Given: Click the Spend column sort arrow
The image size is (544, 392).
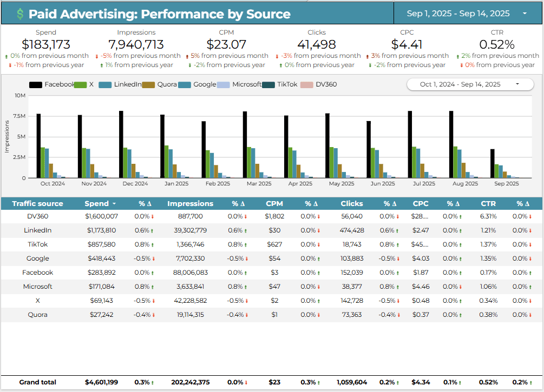Looking at the screenshot, I should 114,204.
